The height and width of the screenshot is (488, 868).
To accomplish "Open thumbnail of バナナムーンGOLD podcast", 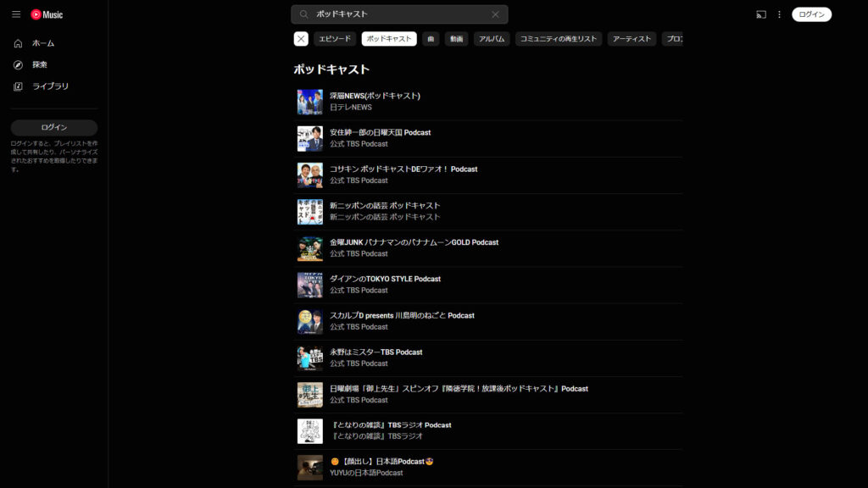I will tap(310, 248).
